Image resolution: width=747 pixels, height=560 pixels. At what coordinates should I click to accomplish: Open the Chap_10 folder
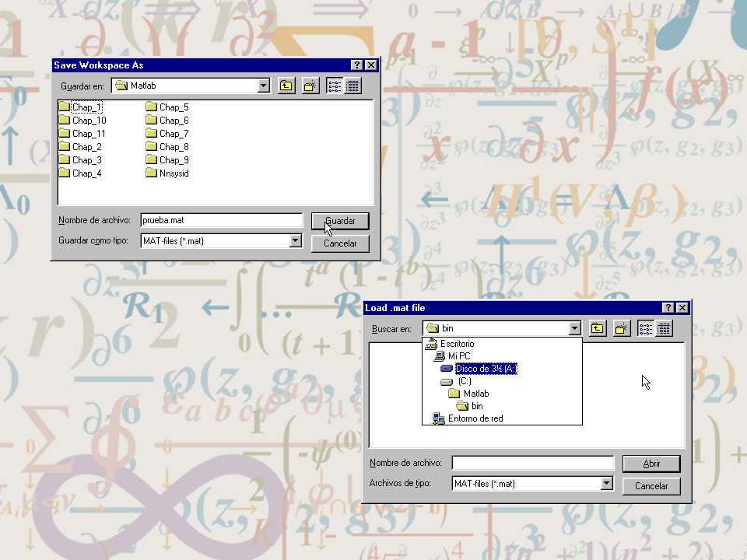[x=82, y=121]
